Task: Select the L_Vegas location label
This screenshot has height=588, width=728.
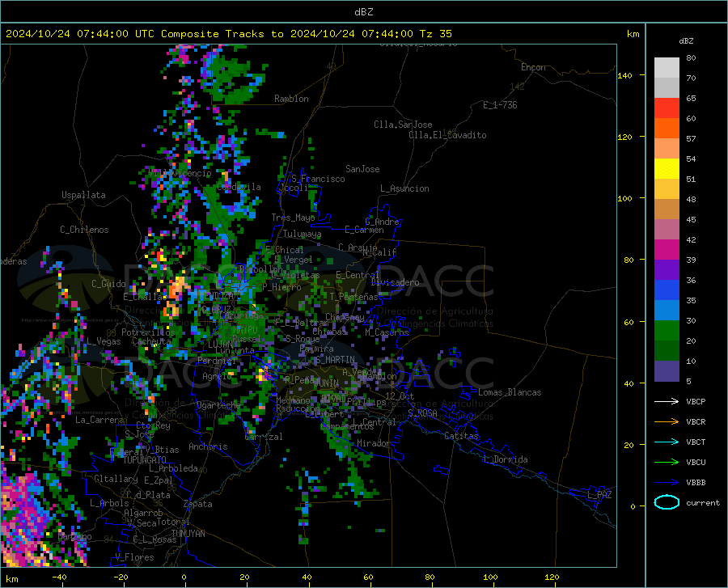Action: point(104,341)
